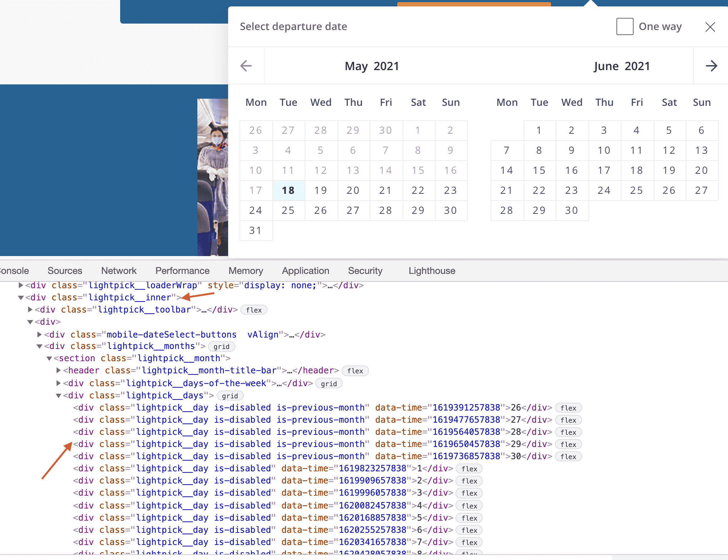Collapse the lightpick__days div node
Viewport: 728px width, 560px height.
click(59, 396)
